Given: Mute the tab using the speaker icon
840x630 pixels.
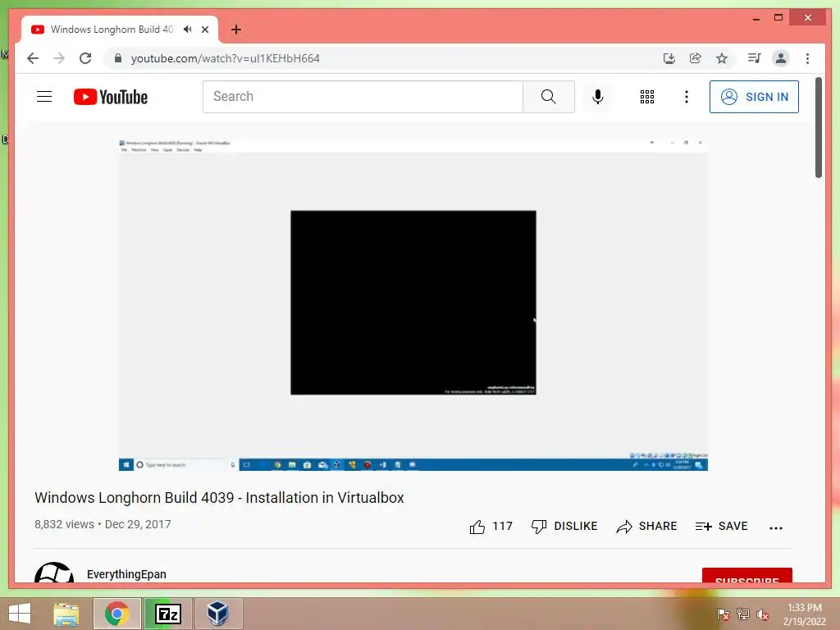Looking at the screenshot, I should (x=187, y=30).
